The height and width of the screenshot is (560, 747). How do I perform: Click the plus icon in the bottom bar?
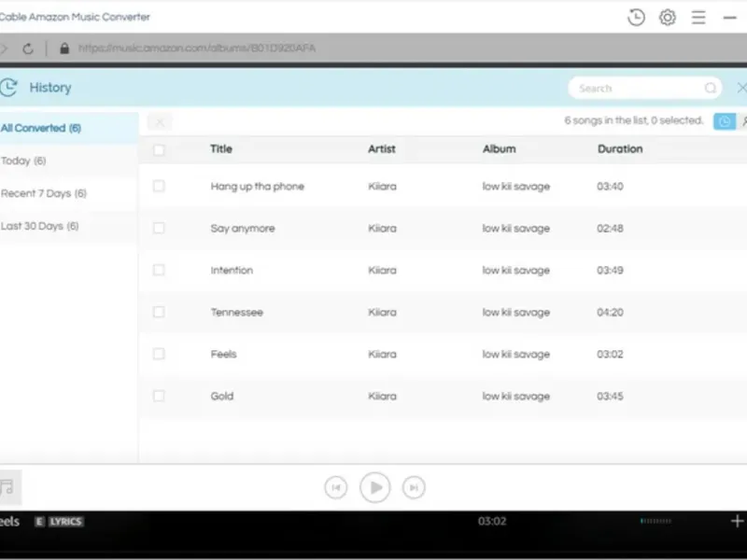(737, 521)
